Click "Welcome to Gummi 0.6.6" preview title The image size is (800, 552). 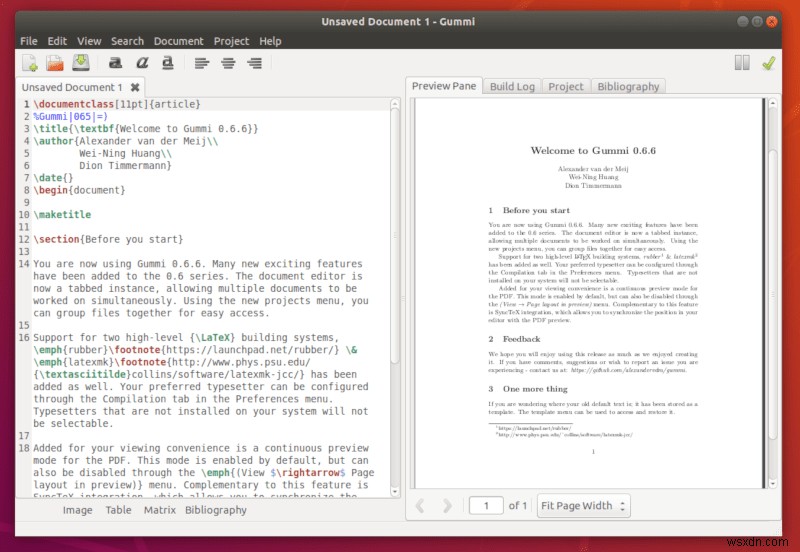[593, 150]
